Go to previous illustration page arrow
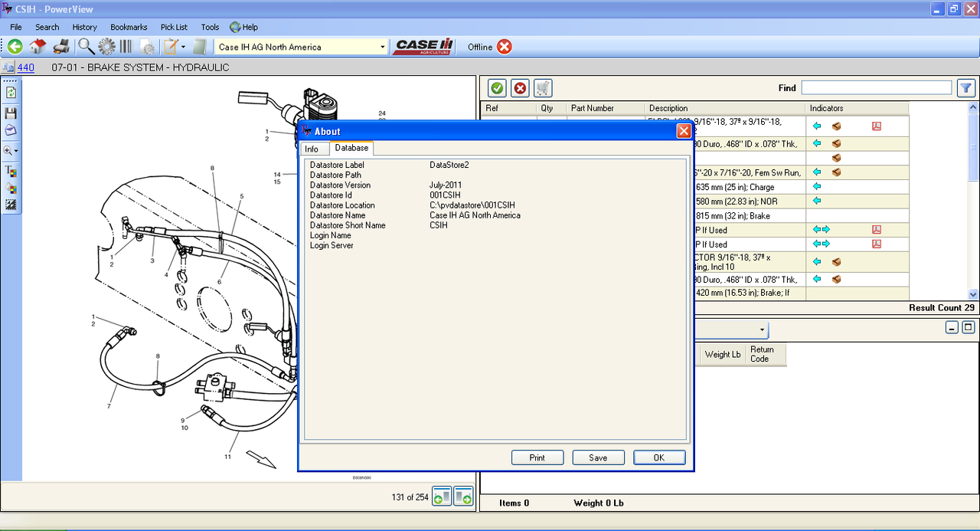Viewport: 980px width, 531px height. point(442,497)
